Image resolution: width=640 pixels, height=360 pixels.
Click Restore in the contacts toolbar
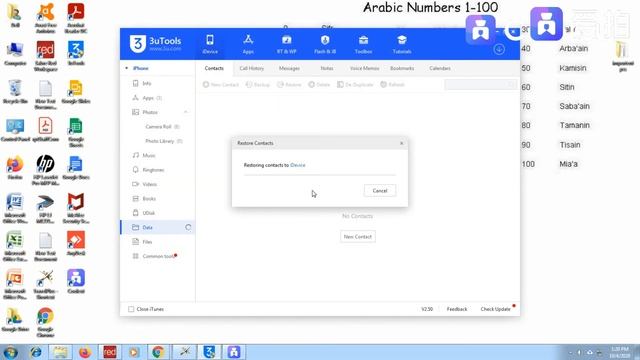pos(289,84)
